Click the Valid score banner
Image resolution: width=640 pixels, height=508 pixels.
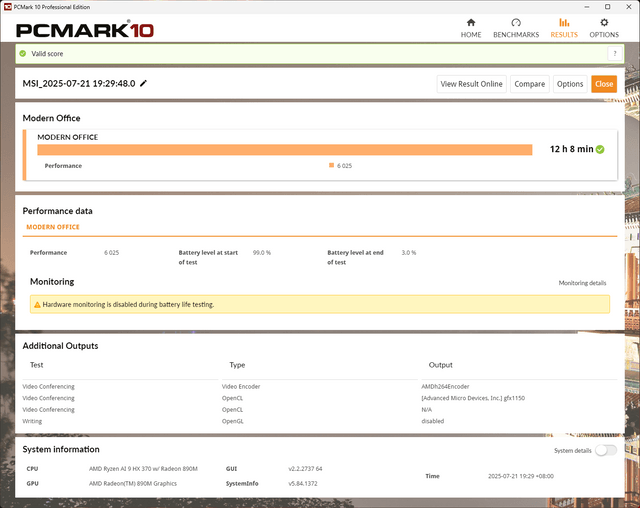(320, 53)
